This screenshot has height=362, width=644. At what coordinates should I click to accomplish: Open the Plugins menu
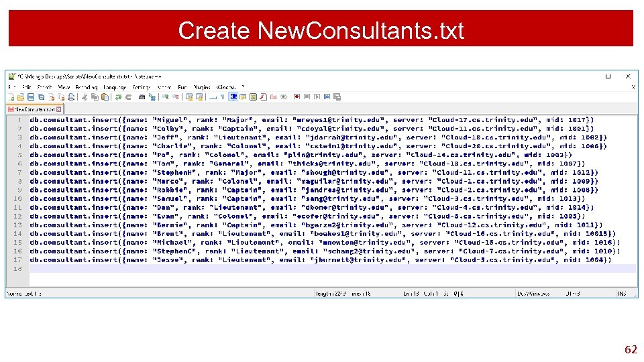(x=202, y=87)
